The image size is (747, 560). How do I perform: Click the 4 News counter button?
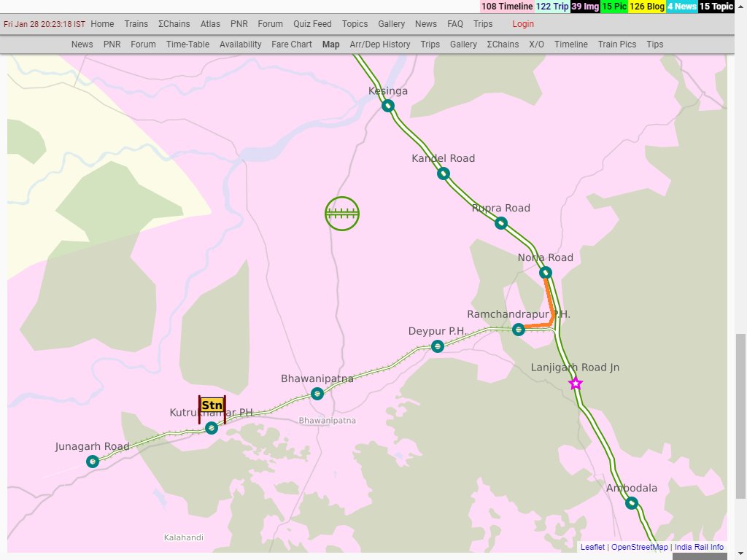(x=682, y=6)
